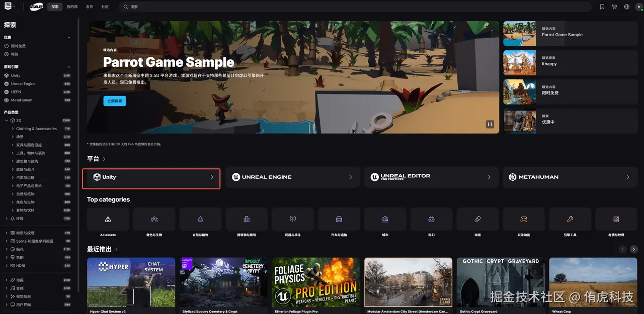Open the Unity platform card

coord(151,177)
